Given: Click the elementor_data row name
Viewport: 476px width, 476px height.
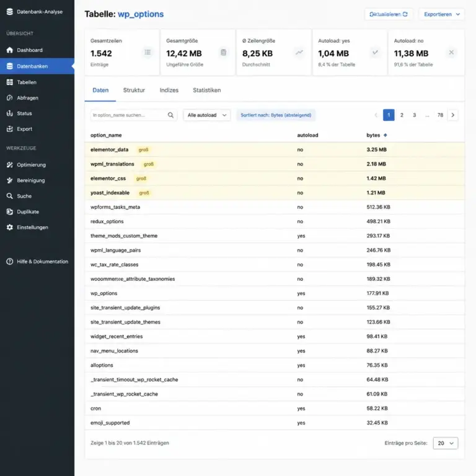Looking at the screenshot, I should click(109, 149).
